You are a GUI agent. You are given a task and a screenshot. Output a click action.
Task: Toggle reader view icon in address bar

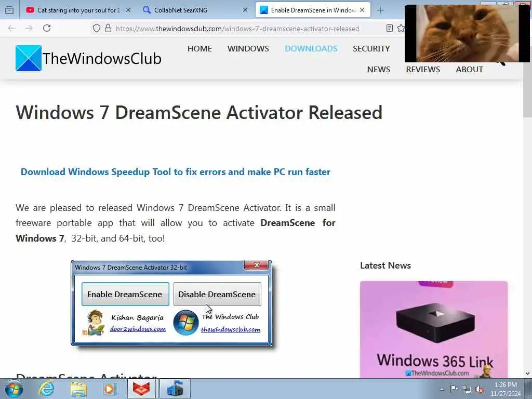pyautogui.click(x=390, y=29)
